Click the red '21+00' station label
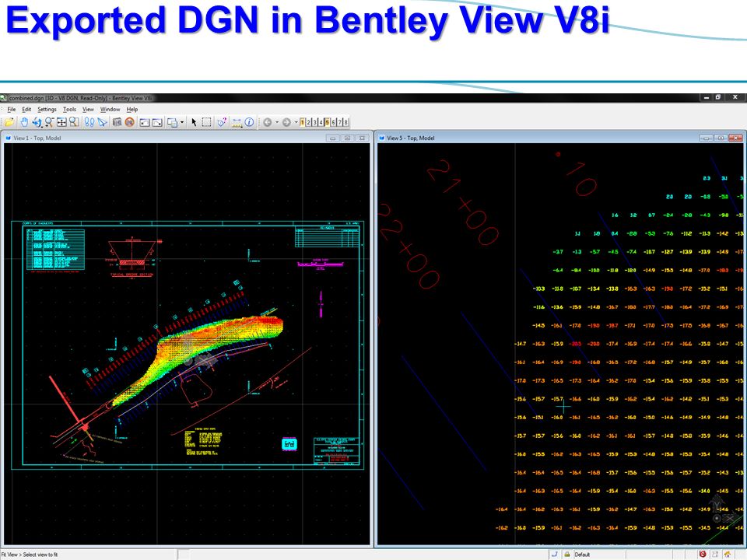This screenshot has width=747, height=560. (x=462, y=202)
